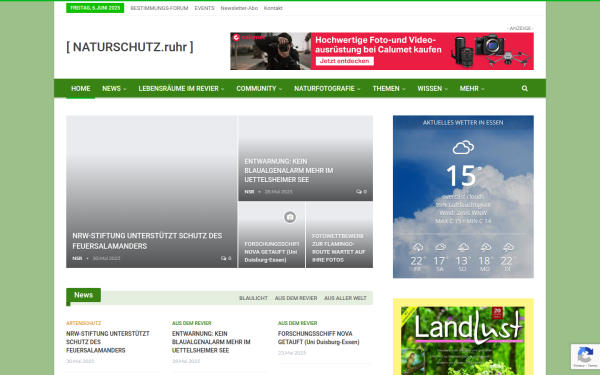Click Saturday's forecast weather icon
The image size is (600, 375).
coord(440,247)
